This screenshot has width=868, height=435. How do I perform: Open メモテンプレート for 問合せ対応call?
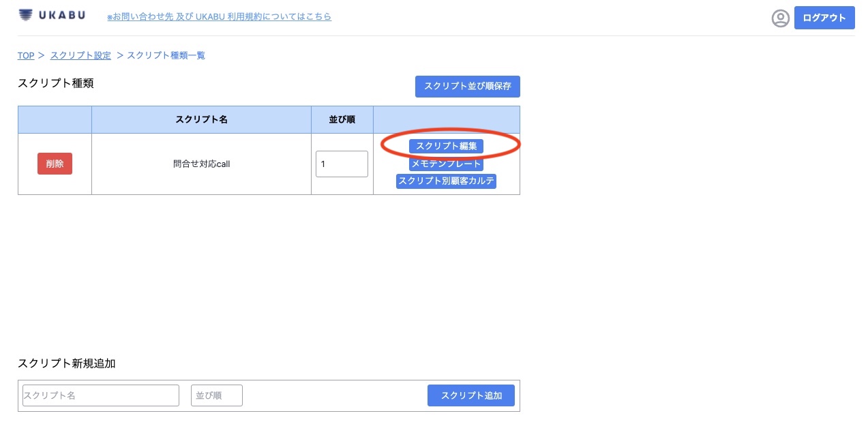pyautogui.click(x=446, y=164)
